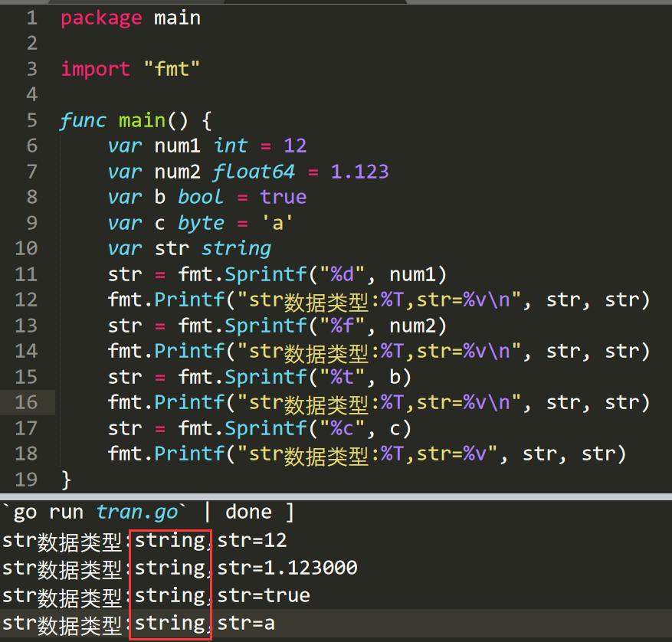Click num2 argument on line 13
This screenshot has width=672, height=642.
point(412,326)
